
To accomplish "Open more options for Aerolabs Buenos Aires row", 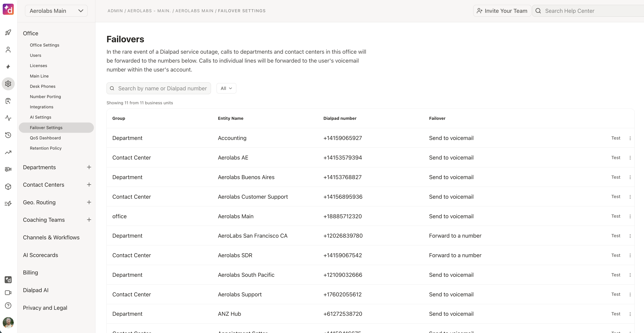I will point(630,177).
